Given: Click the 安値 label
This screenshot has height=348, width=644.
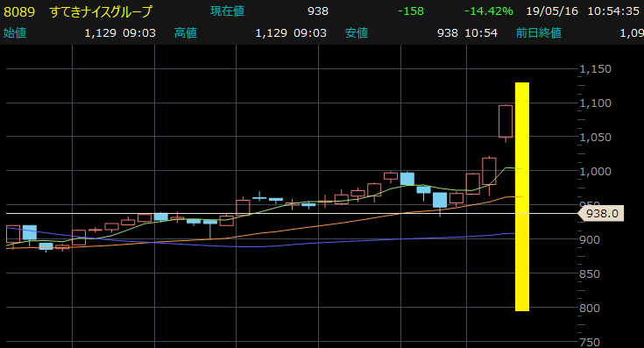Looking at the screenshot, I should point(357,32).
